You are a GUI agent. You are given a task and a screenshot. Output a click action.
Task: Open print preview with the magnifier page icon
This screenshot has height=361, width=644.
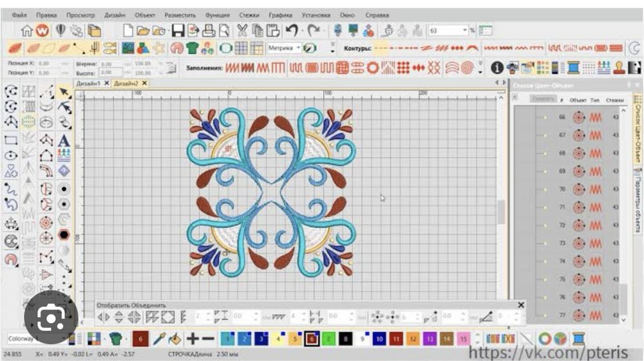pyautogui.click(x=224, y=30)
